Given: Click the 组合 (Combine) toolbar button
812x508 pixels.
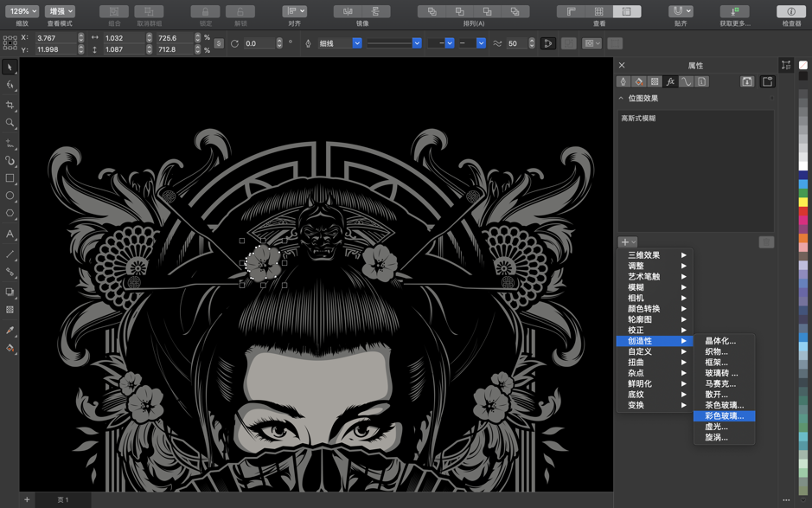Looking at the screenshot, I should click(x=113, y=10).
